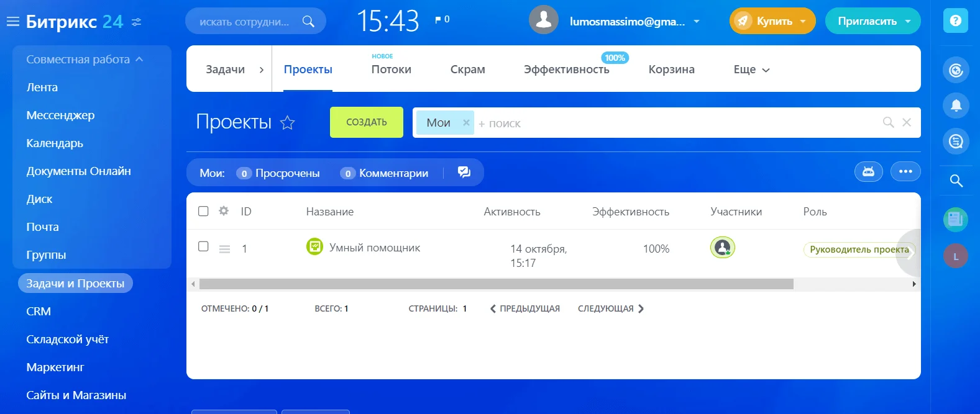Open the Пригласить dropdown arrow
Viewport: 980px width, 414px height.
[908, 21]
